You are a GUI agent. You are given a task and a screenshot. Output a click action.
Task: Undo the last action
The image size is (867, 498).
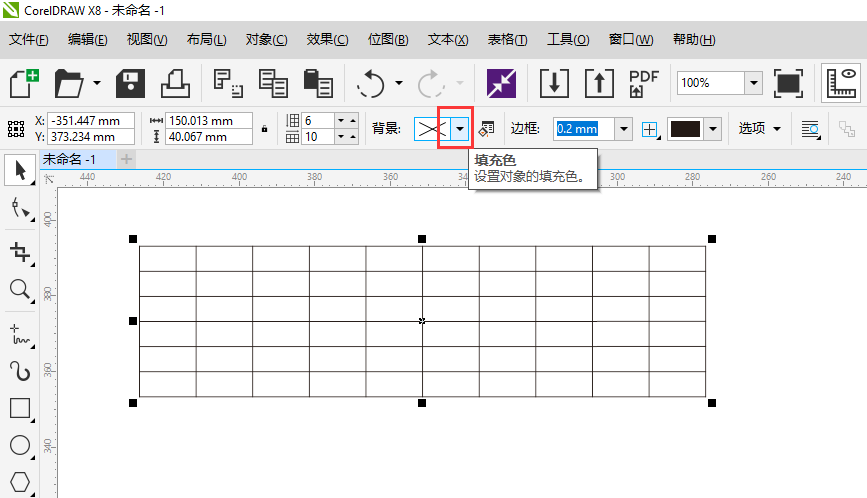tap(370, 83)
